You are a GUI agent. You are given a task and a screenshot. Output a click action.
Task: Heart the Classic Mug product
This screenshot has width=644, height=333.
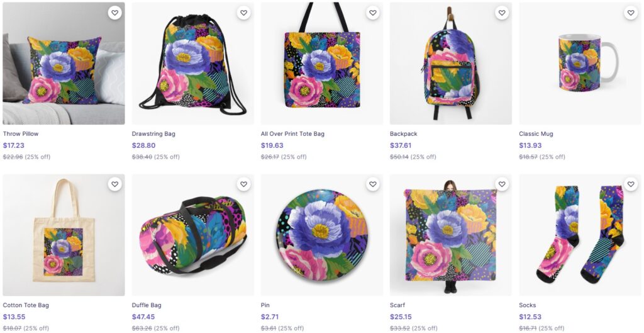(x=631, y=13)
